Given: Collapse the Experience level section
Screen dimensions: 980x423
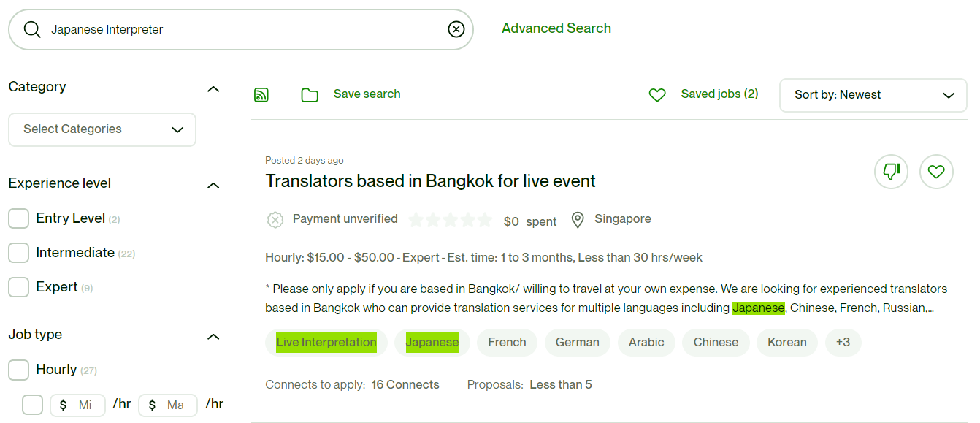Looking at the screenshot, I should point(213,185).
